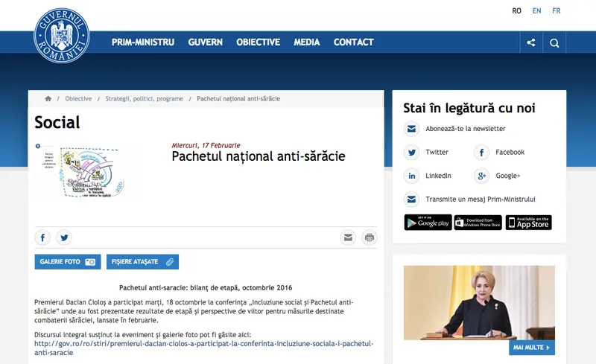
Task: Click the home breadcrumb icon
Action: tap(48, 99)
